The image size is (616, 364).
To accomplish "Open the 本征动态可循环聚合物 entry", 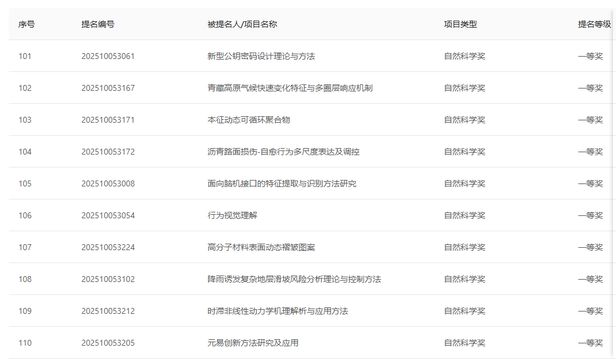I will click(x=248, y=120).
